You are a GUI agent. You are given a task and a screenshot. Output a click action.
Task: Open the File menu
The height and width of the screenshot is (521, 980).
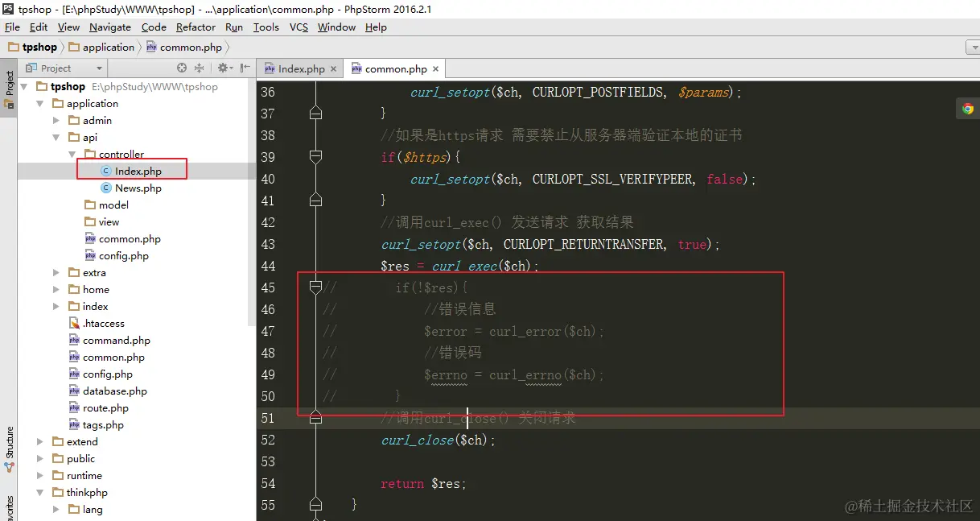coord(12,27)
